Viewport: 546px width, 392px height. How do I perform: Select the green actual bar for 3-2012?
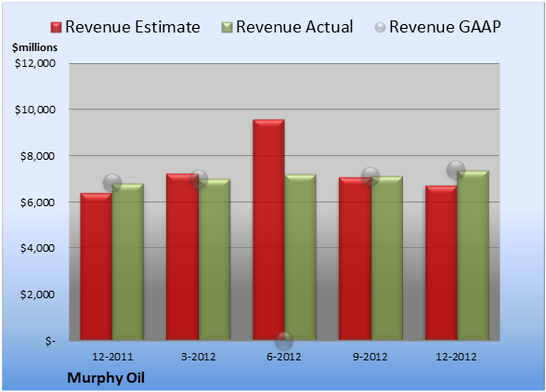click(x=214, y=259)
